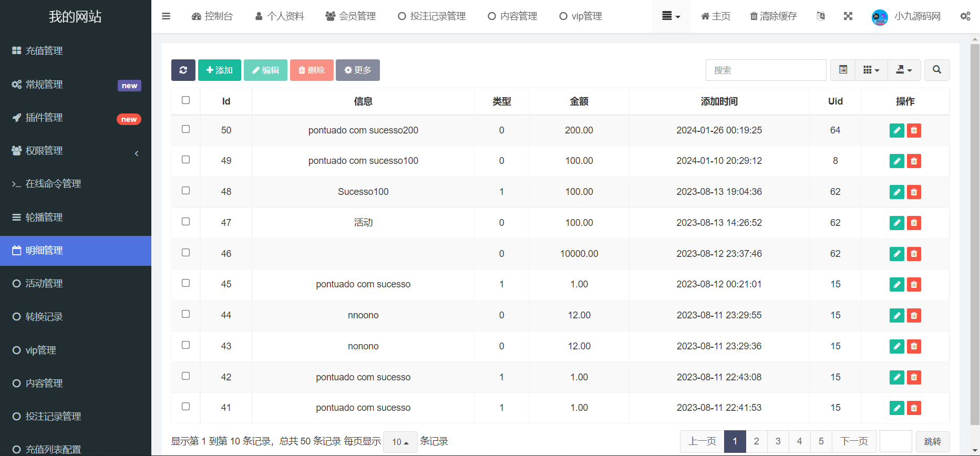Edit row with Id 43
Image resolution: width=980 pixels, height=456 pixels.
pyautogui.click(x=897, y=346)
